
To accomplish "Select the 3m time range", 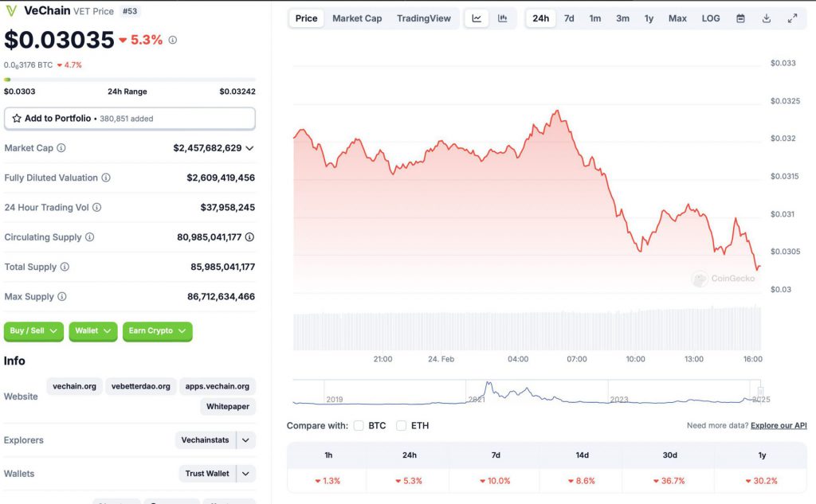I will click(623, 18).
